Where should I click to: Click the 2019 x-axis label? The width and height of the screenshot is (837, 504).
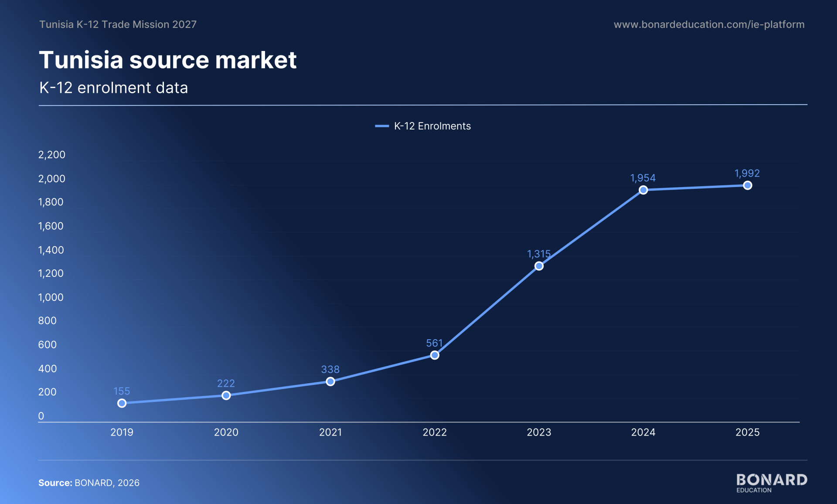[x=122, y=432]
